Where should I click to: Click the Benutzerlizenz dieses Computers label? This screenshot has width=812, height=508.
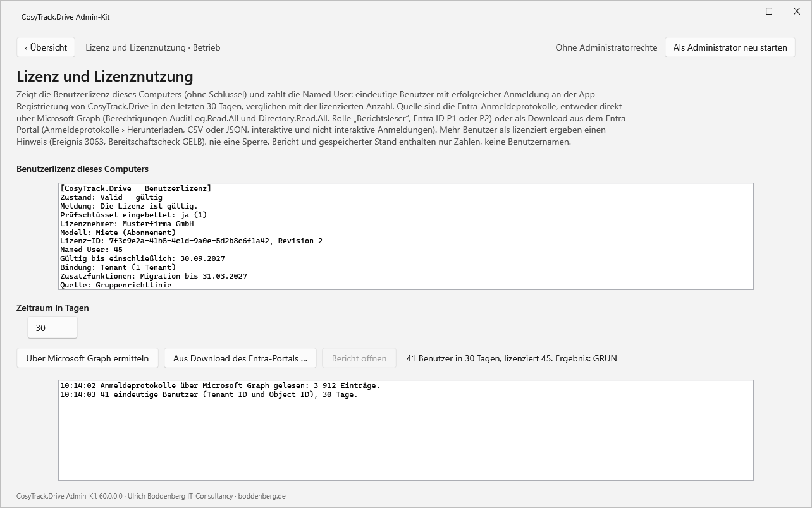click(x=83, y=169)
